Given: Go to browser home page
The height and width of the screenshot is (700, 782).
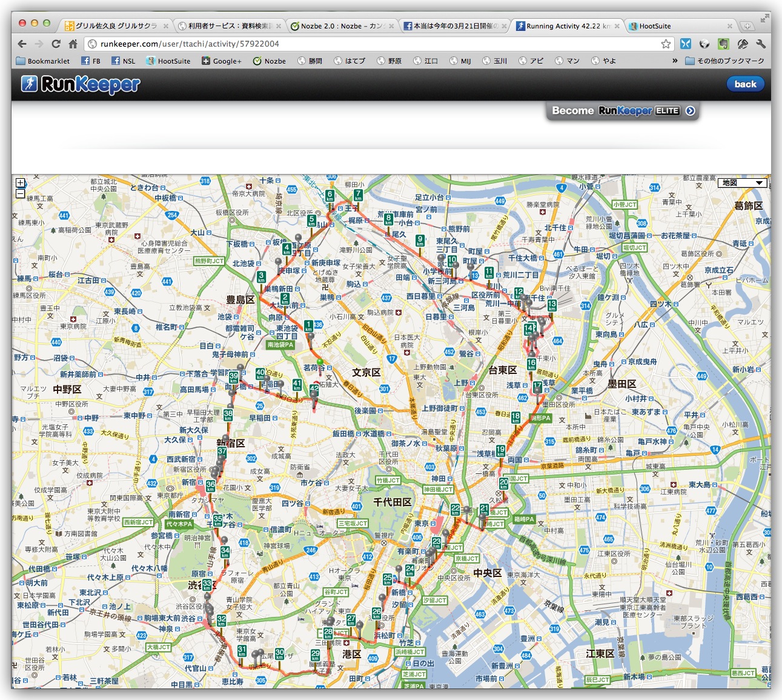Looking at the screenshot, I should pos(73,44).
